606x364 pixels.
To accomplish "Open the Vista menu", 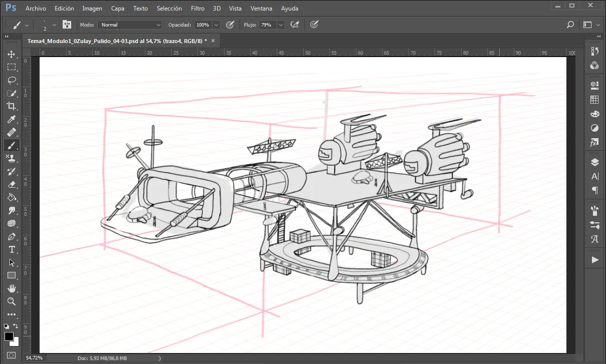I will coord(235,9).
